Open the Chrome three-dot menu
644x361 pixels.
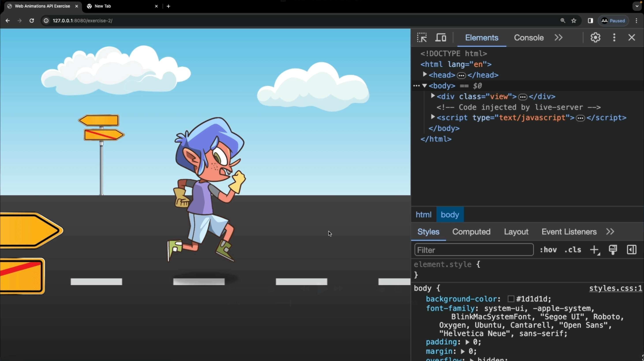tap(637, 21)
